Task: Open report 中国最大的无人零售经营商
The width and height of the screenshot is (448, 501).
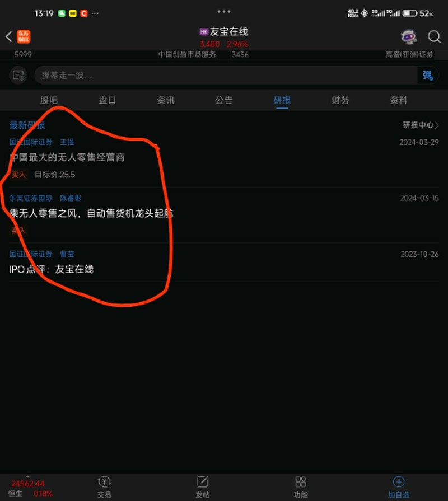Action: click(67, 157)
